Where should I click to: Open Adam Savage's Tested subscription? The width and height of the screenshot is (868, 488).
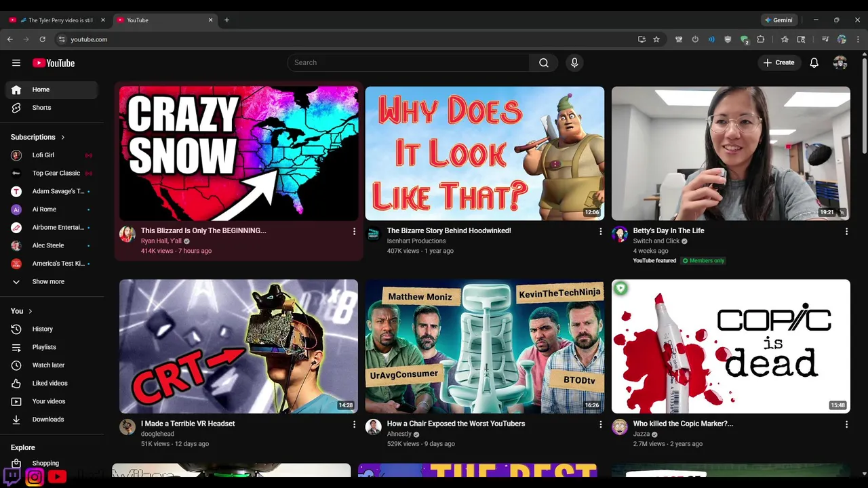pyautogui.click(x=52, y=191)
